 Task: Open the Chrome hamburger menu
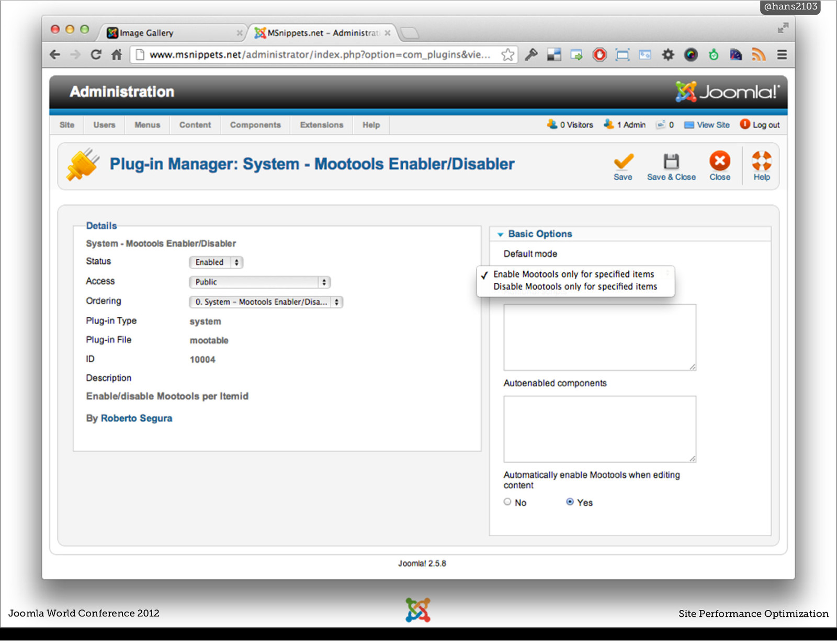[782, 54]
